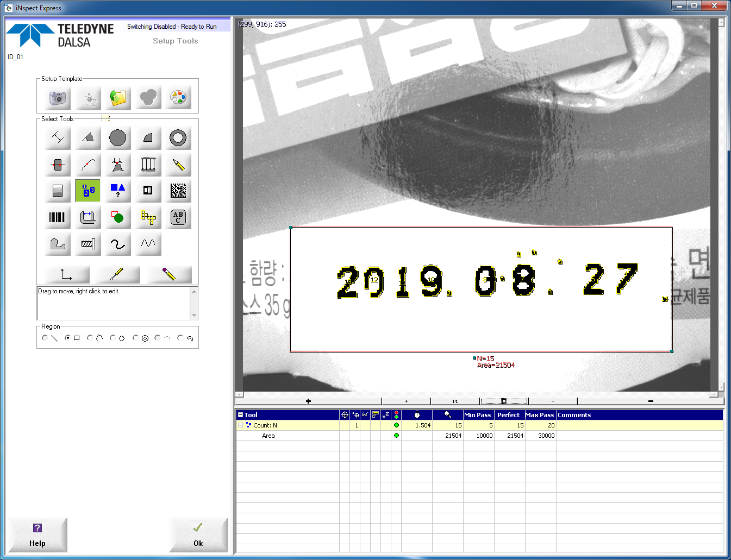Screen dimensions: 731x560
Task: Choose the barcode reader tool
Action: (x=58, y=217)
